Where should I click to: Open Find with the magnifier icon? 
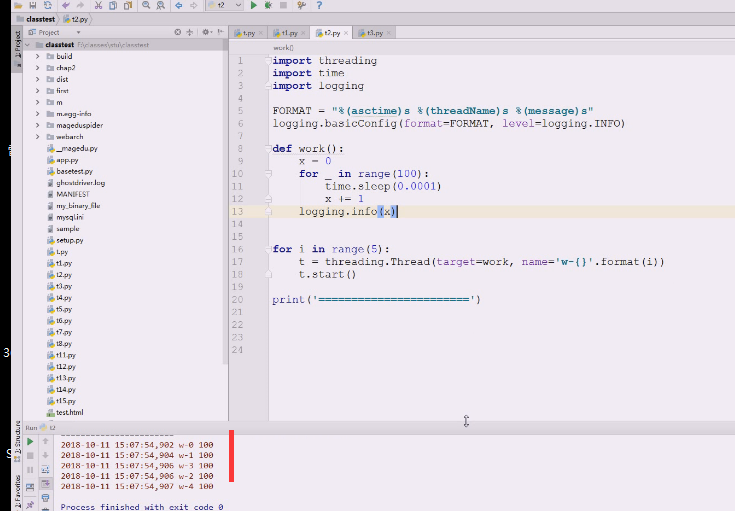coord(146,5)
